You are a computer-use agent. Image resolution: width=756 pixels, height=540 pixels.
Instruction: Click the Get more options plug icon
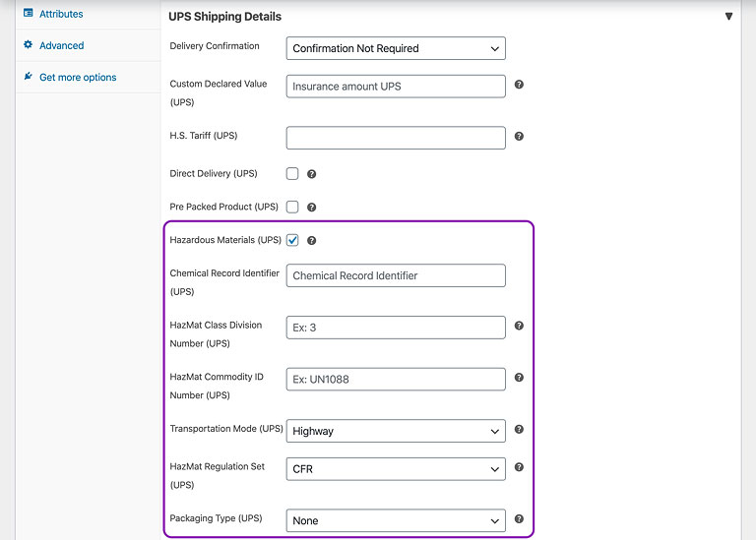(29, 76)
